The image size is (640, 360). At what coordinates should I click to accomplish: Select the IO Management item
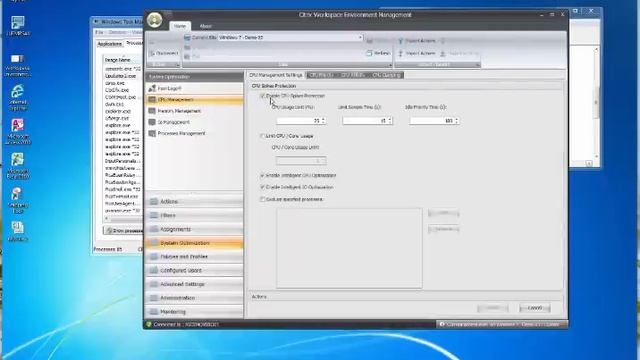[194, 122]
